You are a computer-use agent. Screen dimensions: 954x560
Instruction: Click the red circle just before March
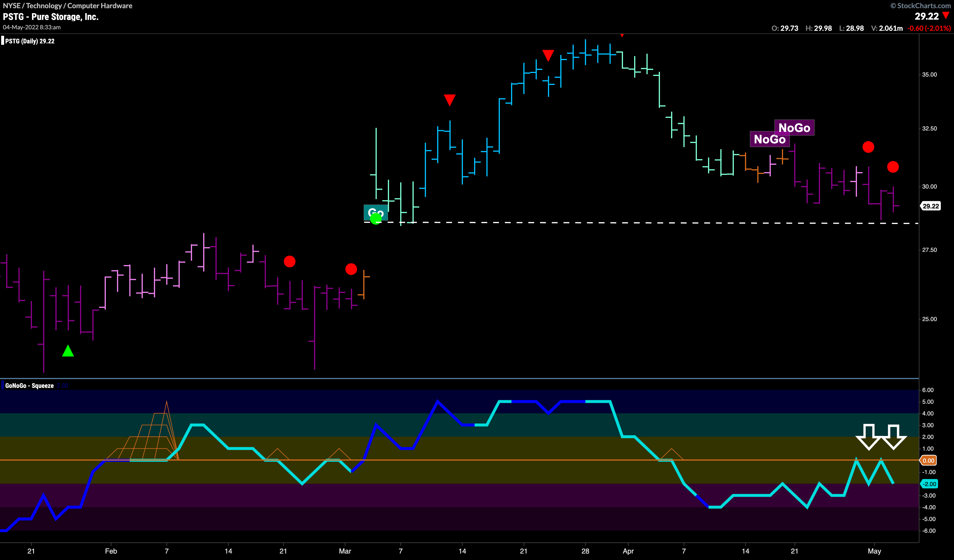[351, 269]
